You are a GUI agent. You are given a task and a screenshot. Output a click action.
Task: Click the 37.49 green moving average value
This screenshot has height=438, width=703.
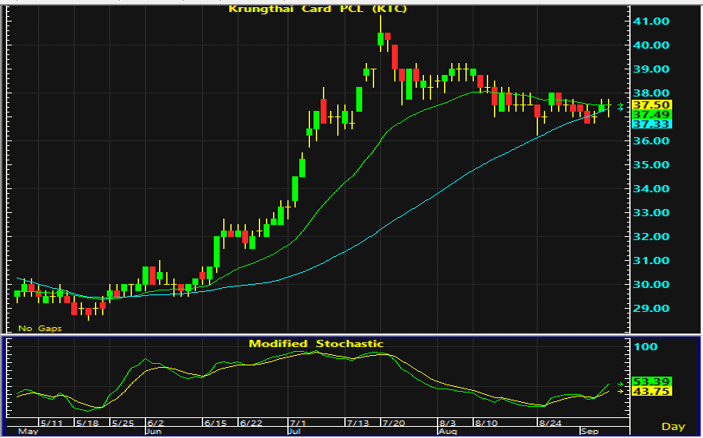point(651,115)
